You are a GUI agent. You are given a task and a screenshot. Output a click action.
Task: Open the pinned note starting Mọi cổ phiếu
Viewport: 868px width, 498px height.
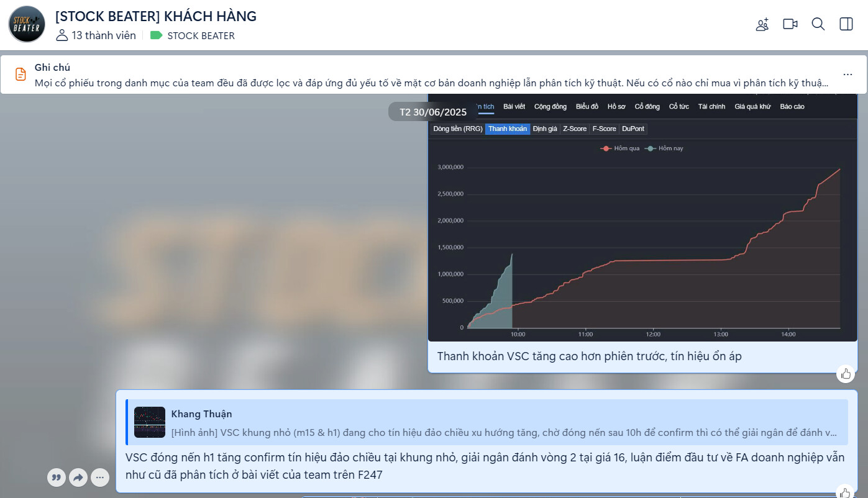[432, 83]
